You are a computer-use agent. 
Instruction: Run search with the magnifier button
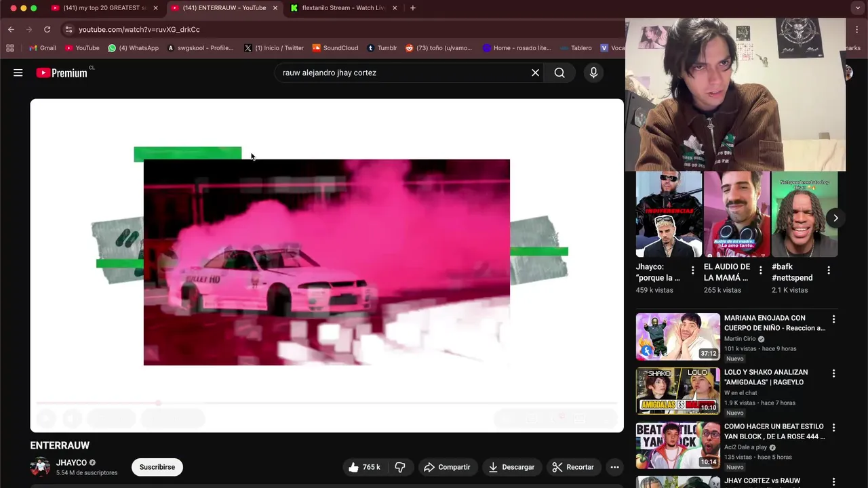[559, 73]
